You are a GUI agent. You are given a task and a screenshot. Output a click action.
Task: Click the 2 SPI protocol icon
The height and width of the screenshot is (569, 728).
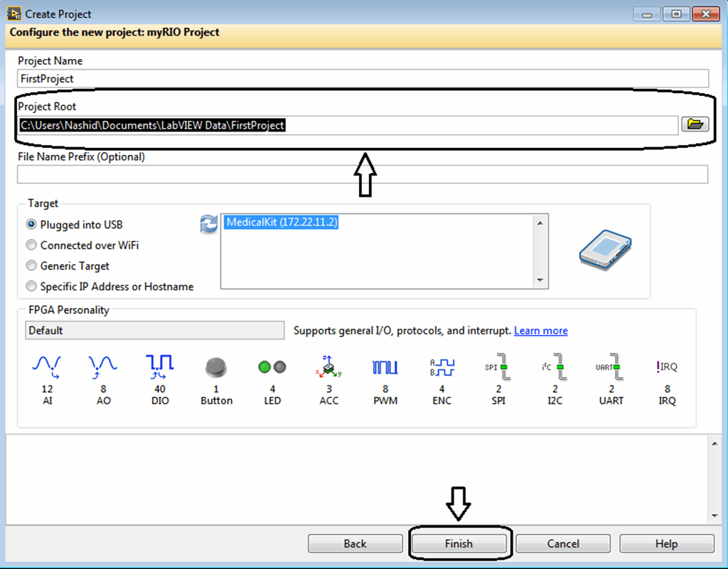(x=498, y=373)
